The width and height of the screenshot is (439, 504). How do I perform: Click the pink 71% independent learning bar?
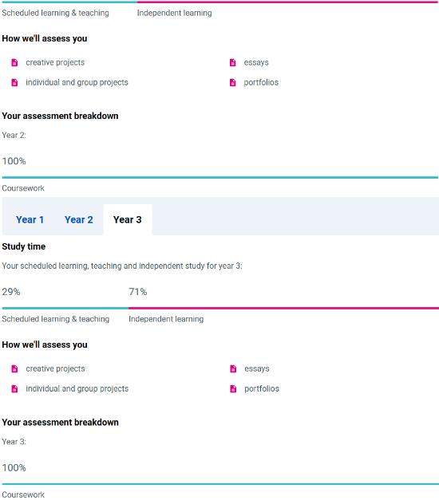tap(283, 308)
